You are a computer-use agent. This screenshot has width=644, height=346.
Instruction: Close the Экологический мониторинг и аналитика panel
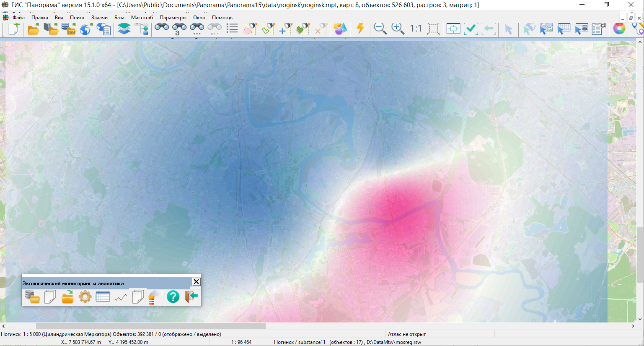[196, 282]
